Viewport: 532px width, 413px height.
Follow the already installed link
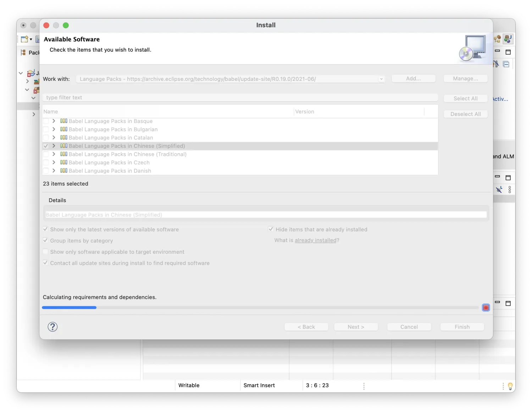(x=315, y=240)
